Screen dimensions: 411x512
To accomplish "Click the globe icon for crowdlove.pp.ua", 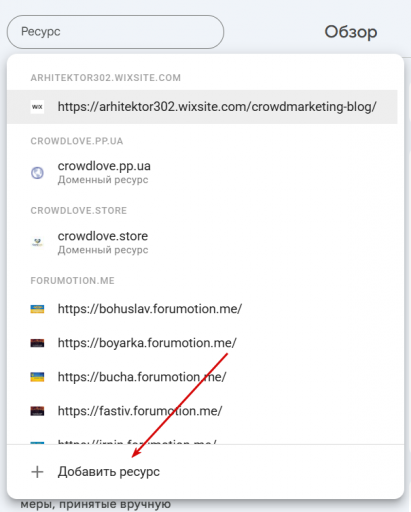I will click(37, 173).
